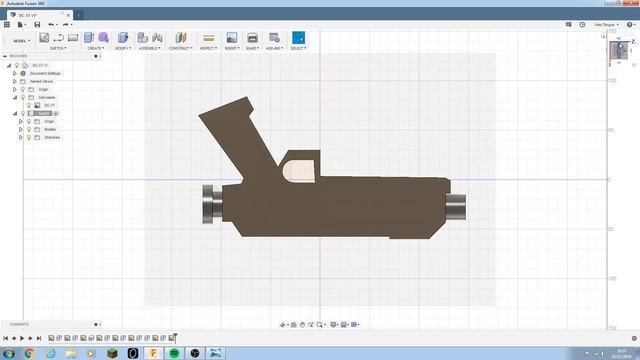Open the CREATE menu
Viewport: 640px width, 360px height.
[96, 48]
